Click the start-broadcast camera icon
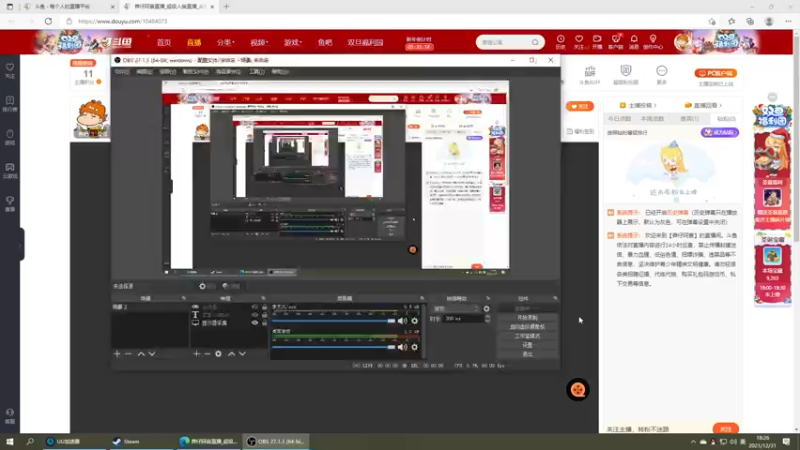The image size is (800, 450). click(597, 42)
